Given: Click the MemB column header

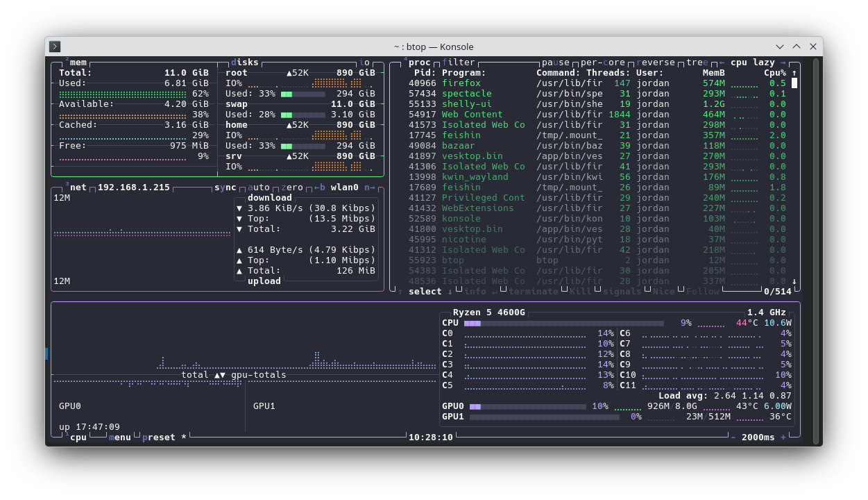Looking at the screenshot, I should point(714,73).
